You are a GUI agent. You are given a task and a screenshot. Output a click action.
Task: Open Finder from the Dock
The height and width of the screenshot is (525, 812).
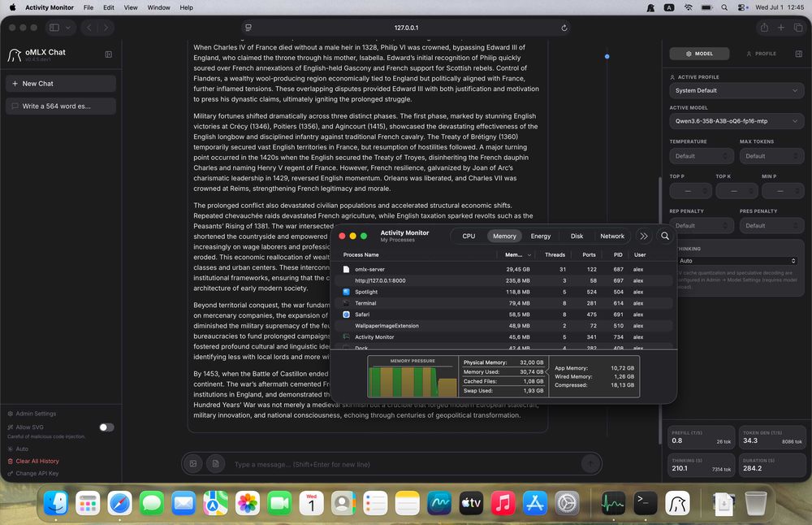55,503
